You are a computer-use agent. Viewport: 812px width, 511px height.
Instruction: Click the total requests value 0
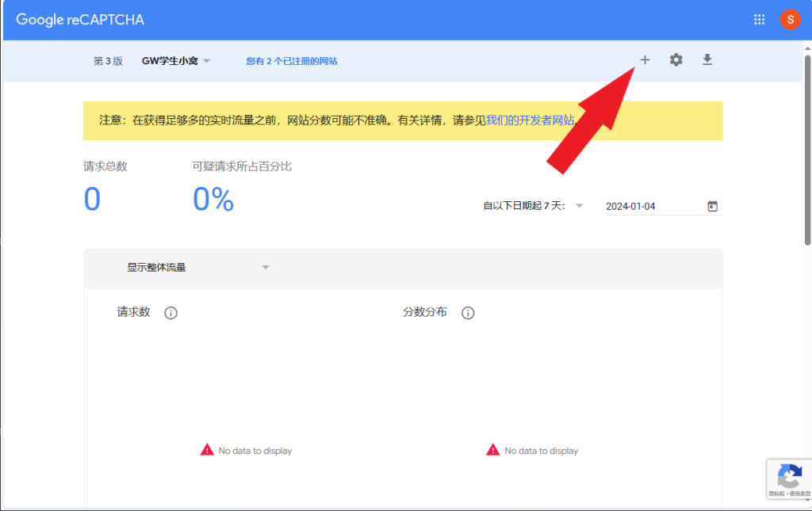(x=92, y=199)
